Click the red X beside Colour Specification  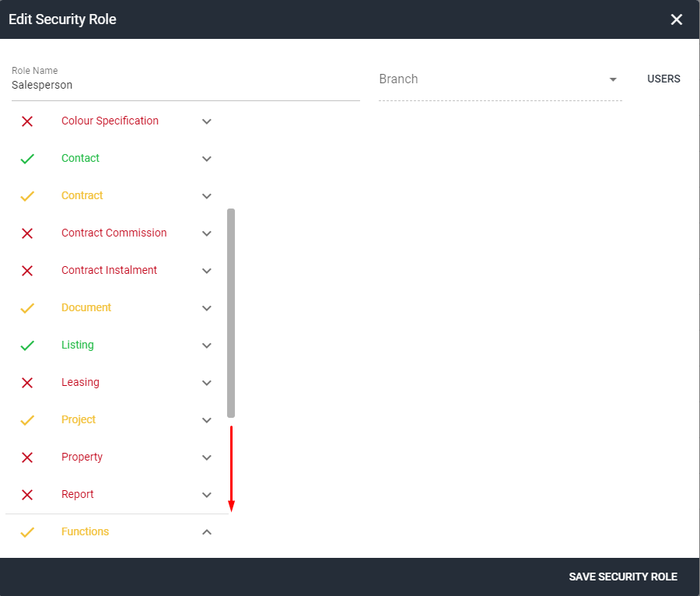[x=28, y=121]
